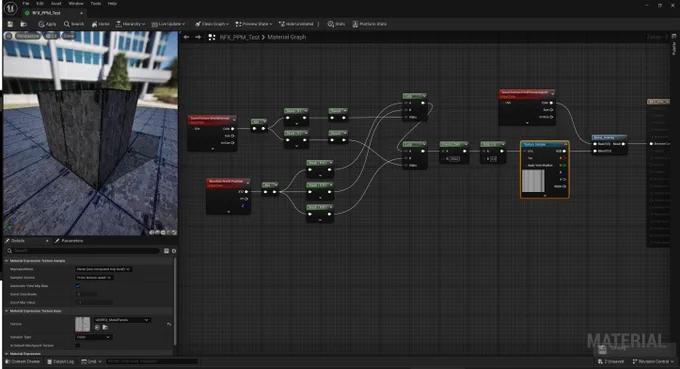Open the Sampler Source dropdown
Image resolution: width=680 pixels, height=369 pixels.
[x=94, y=278]
